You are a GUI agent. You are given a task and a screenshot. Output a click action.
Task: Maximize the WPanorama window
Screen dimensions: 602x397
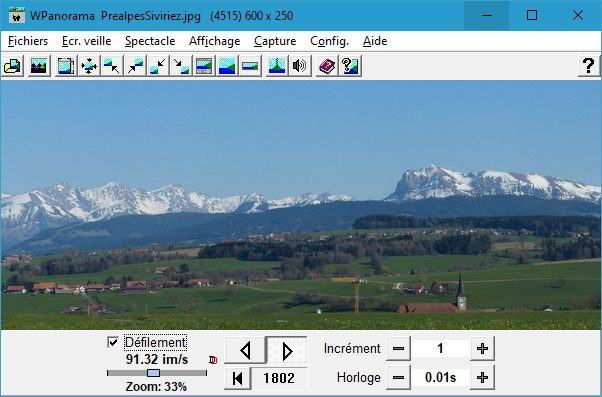[532, 15]
